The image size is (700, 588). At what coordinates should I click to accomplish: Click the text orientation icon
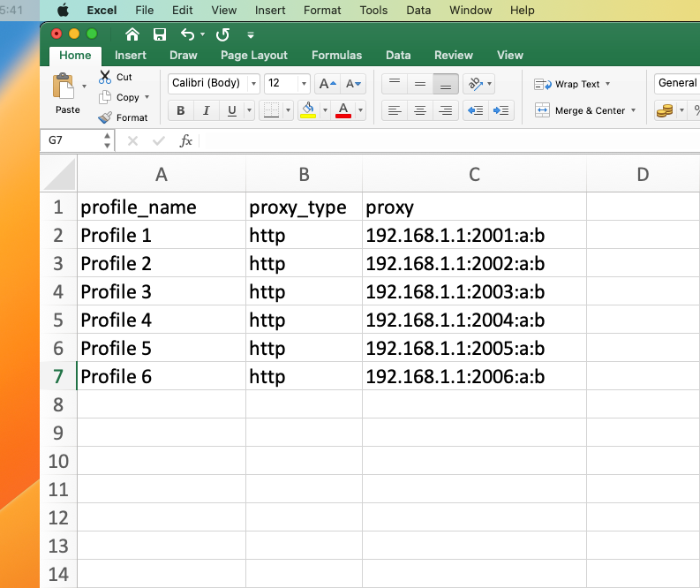click(x=475, y=84)
